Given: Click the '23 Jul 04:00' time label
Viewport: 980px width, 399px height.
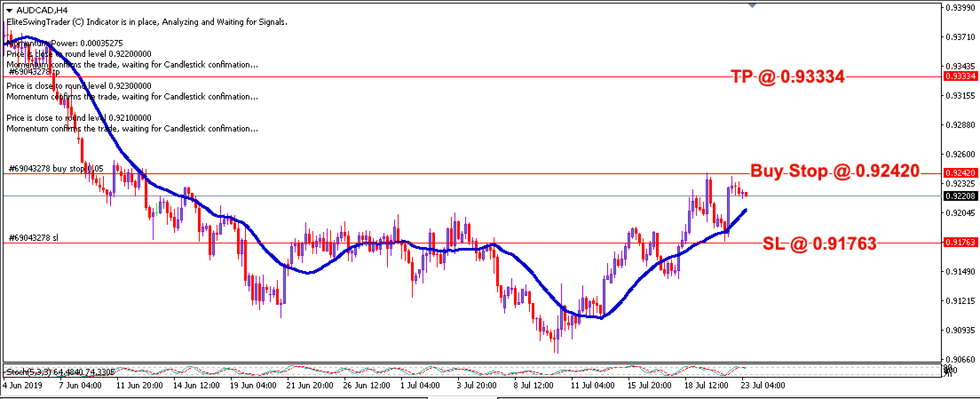Looking at the screenshot, I should tap(763, 385).
